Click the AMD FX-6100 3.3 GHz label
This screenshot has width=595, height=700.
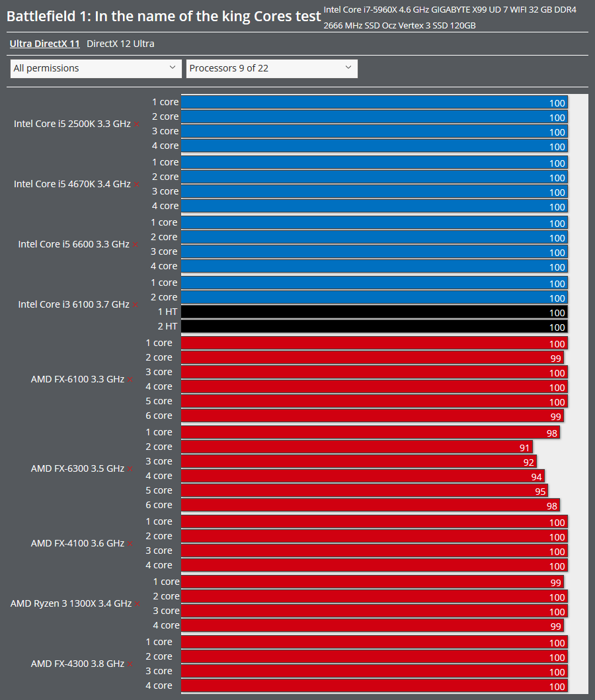pos(77,379)
